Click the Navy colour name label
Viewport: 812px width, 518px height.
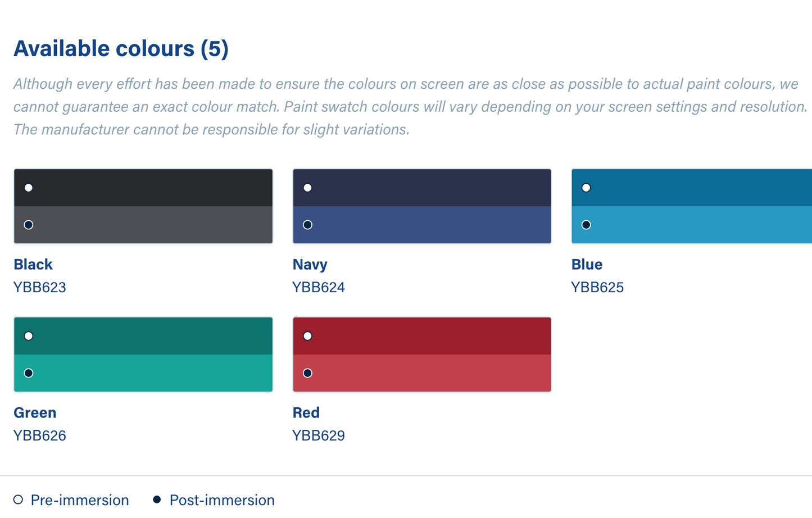pos(310,264)
